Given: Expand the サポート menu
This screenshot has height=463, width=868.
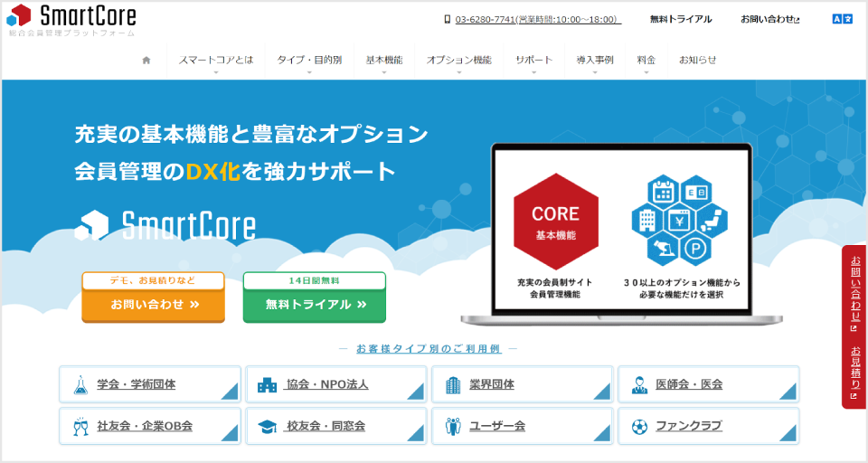Looking at the screenshot, I should pos(533,61).
